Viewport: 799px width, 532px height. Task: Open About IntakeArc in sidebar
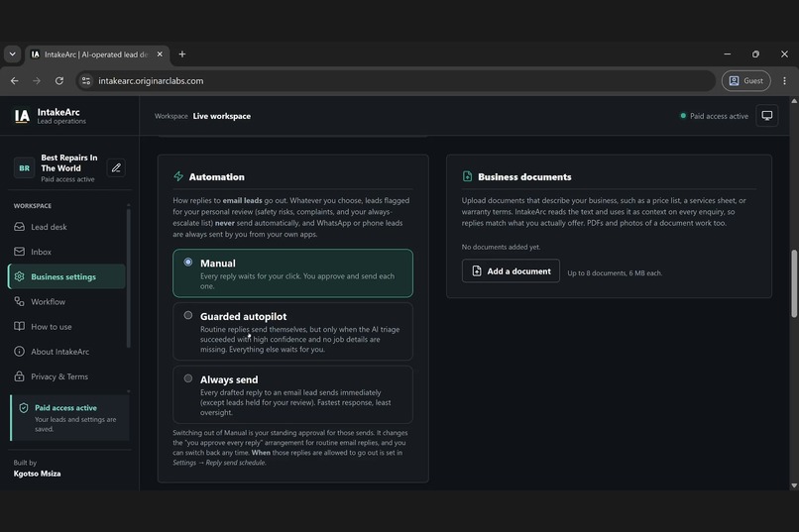[66, 352]
